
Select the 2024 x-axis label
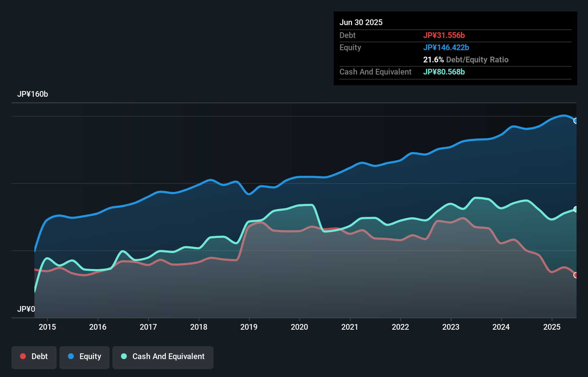pos(501,327)
